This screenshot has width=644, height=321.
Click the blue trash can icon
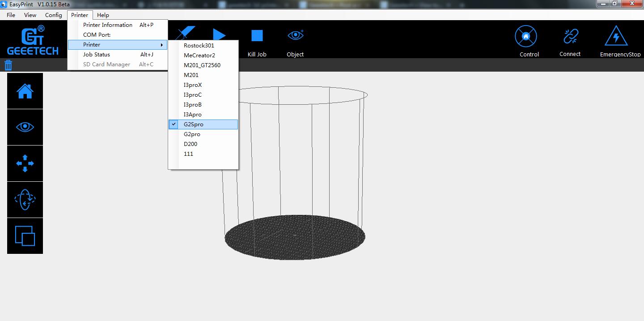pos(8,65)
